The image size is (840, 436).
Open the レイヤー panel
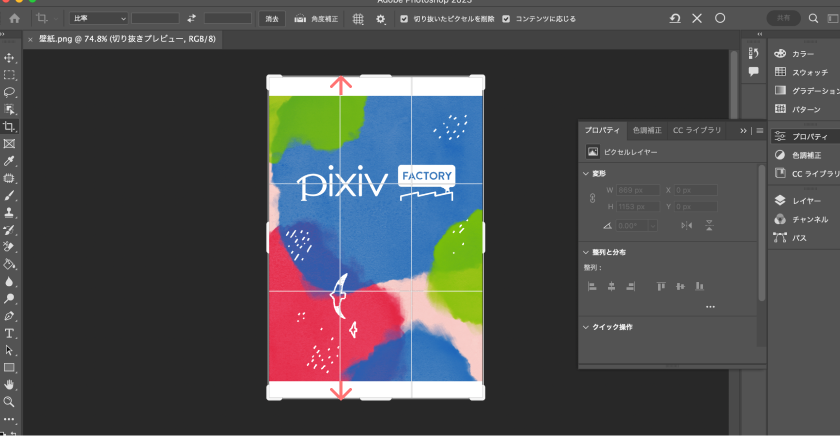(x=798, y=201)
